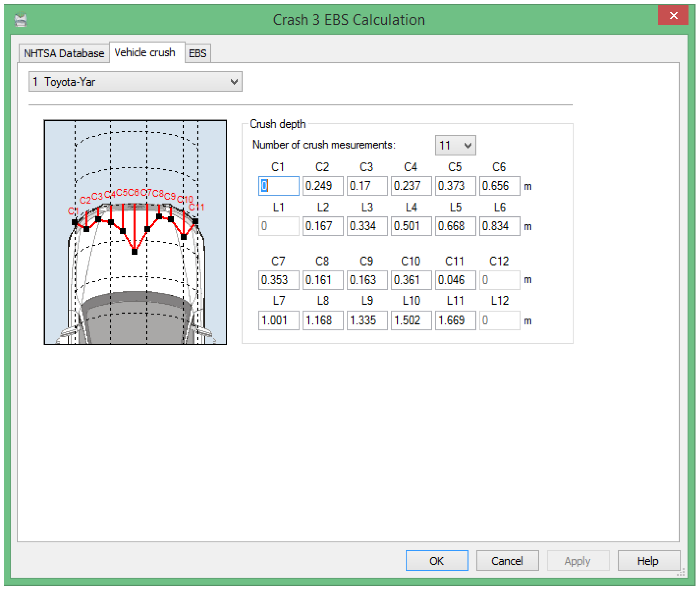This screenshot has height=591, width=700.
Task: Open Help for this dialog
Action: pos(648,561)
